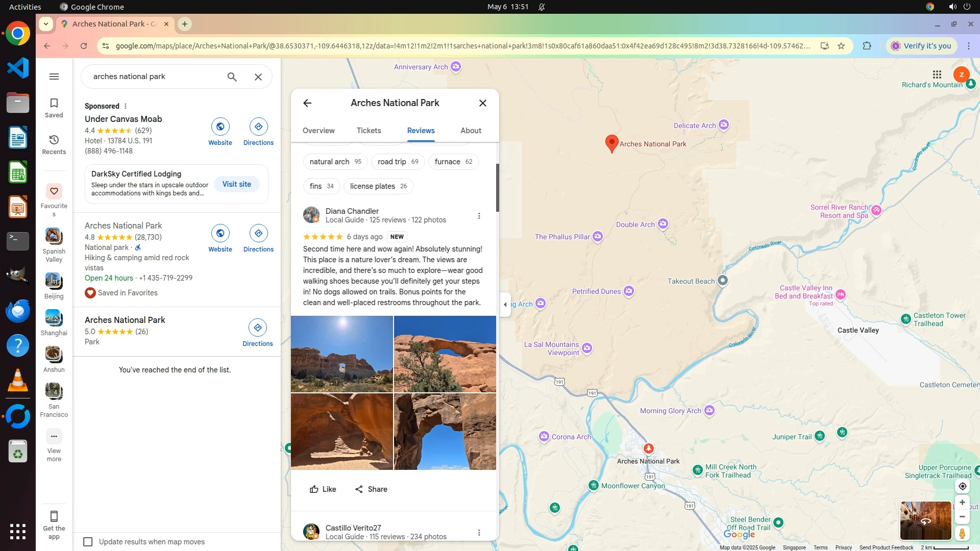Switch to the About tab
Screen dimensions: 980x551
(471, 131)
